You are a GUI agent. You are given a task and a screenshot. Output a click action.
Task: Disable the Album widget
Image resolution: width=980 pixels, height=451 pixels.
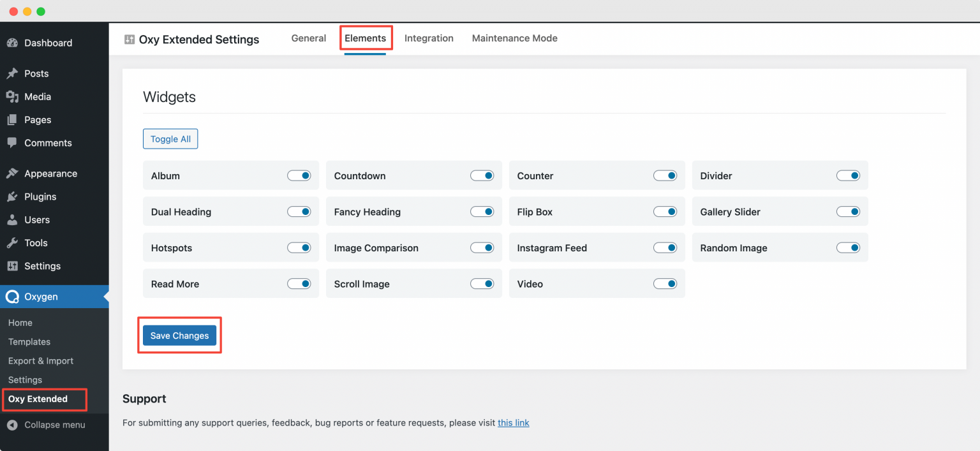pos(299,175)
